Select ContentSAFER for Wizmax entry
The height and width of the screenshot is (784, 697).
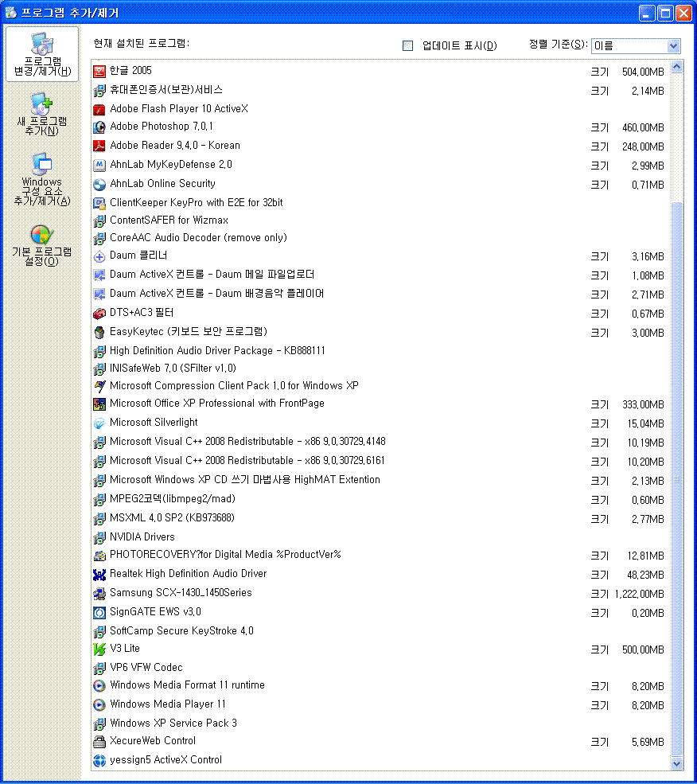coord(380,220)
